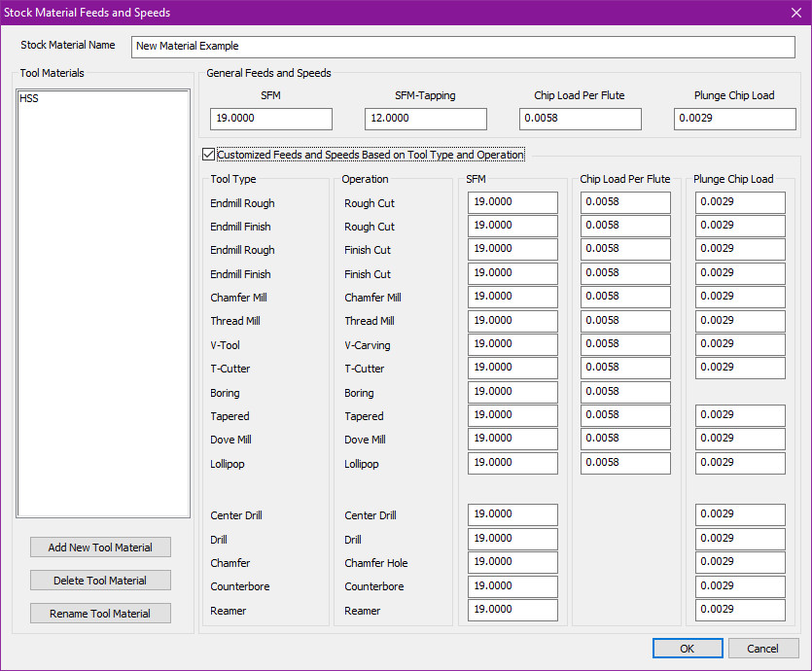Screen dimensions: 812x671
Task: Edit Plunge Chip Load for Counterbore row
Action: coord(740,585)
